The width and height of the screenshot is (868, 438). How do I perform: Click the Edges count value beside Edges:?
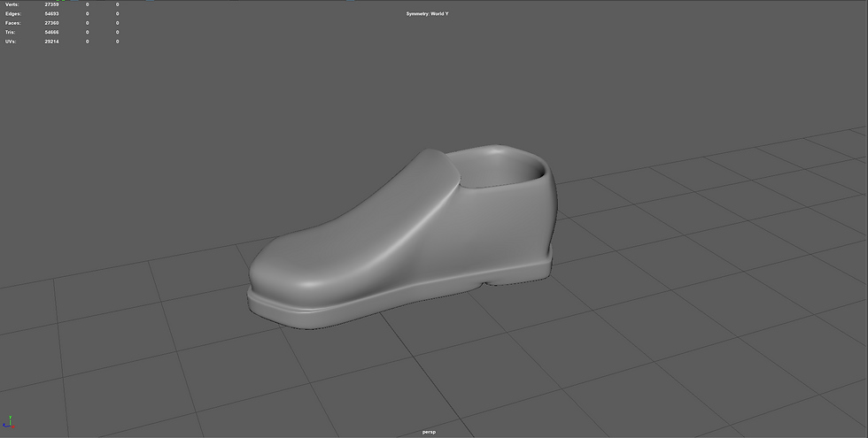point(51,14)
